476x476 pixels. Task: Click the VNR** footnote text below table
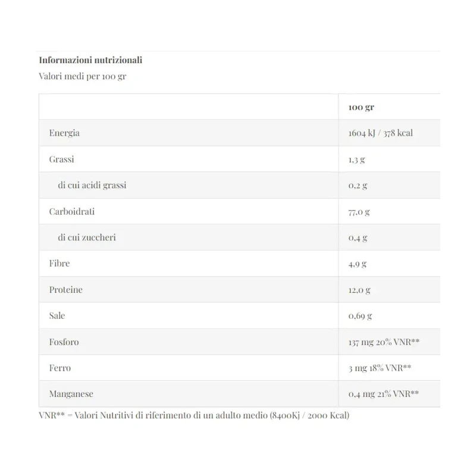[194, 415]
